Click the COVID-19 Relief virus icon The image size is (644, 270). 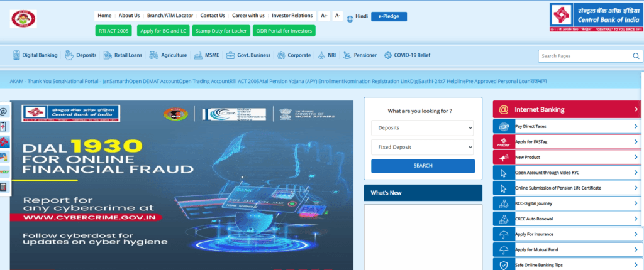coord(387,55)
